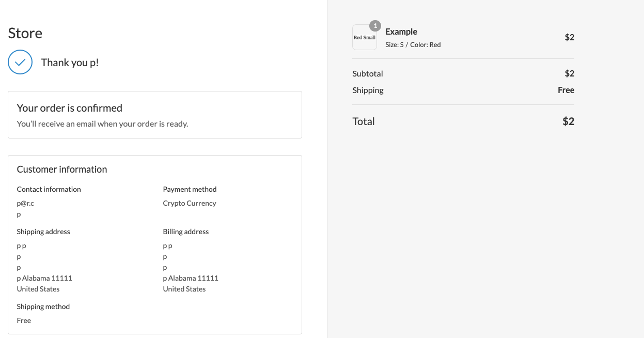The width and height of the screenshot is (644, 338).
Task: Click the p@r.c contact email
Action: 25,203
